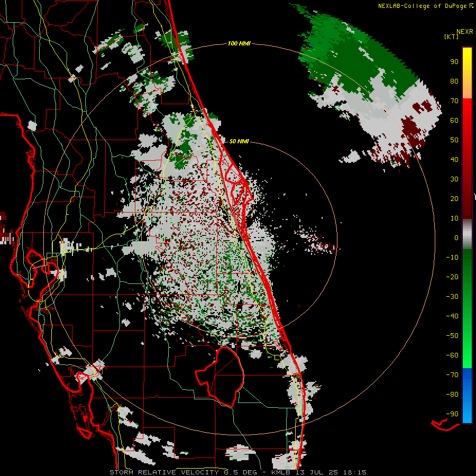
Task: Click the 60 value on the velocity scale
Action: point(454,121)
